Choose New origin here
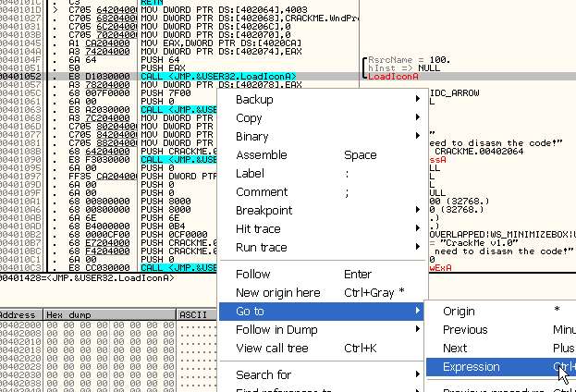 [x=277, y=292]
